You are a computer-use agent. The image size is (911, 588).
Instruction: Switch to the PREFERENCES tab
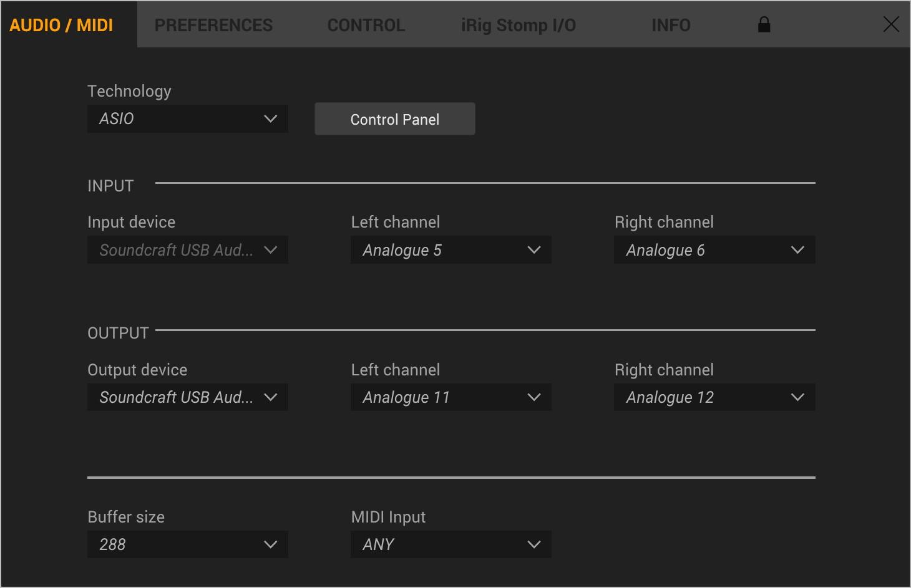214,25
